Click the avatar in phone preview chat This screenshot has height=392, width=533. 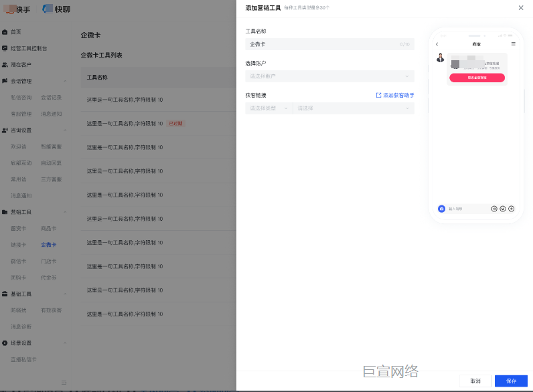(x=441, y=58)
